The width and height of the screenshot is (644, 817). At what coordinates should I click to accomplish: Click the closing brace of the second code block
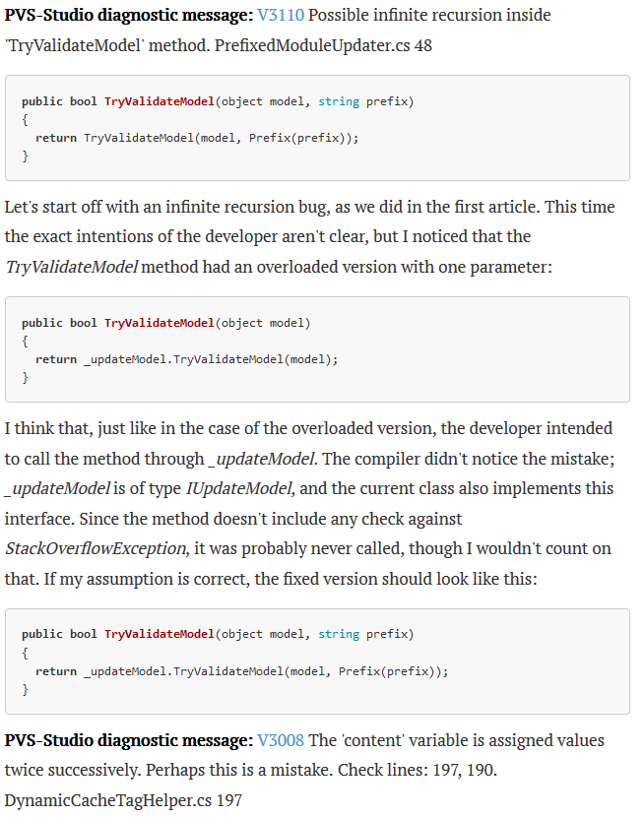(x=25, y=378)
